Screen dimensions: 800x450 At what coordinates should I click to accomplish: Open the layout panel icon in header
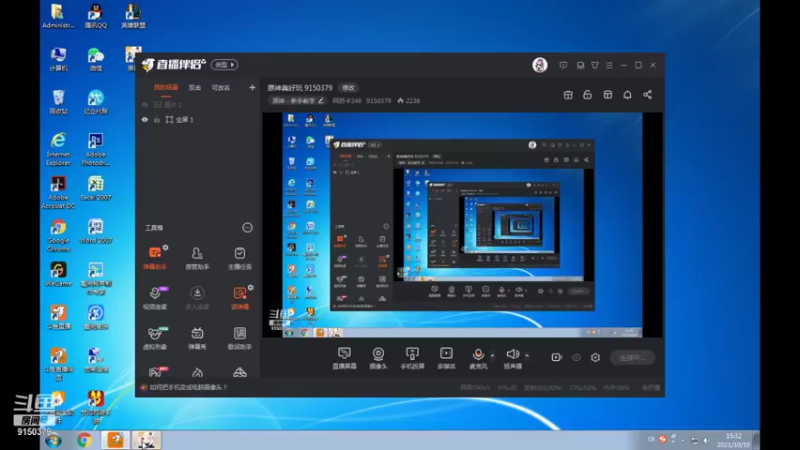pyautogui.click(x=608, y=95)
